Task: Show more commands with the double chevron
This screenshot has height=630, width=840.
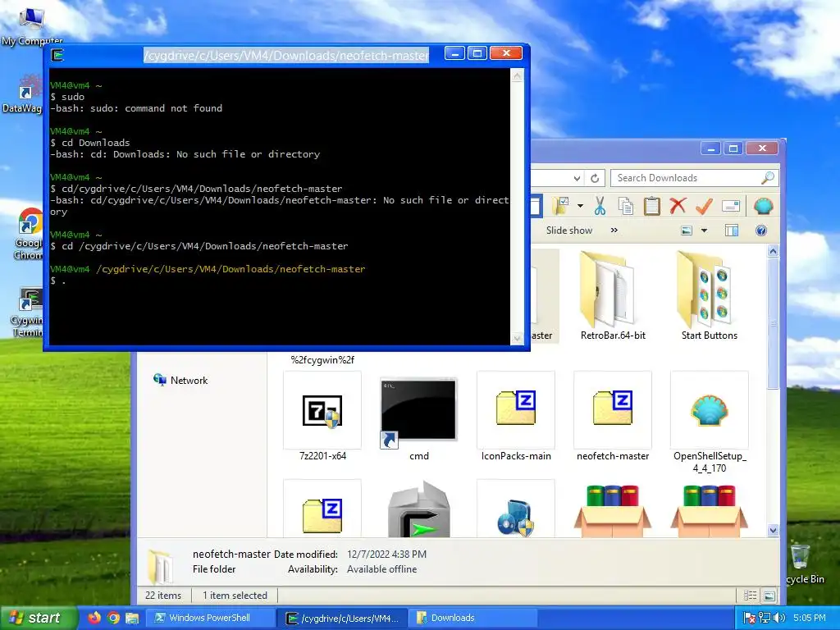Action: [x=614, y=231]
